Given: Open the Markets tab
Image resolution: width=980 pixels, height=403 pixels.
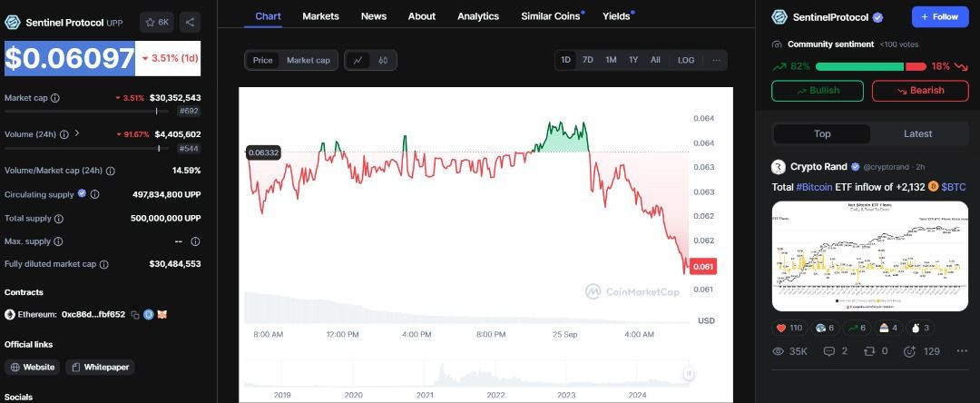Looking at the screenshot, I should [x=320, y=16].
